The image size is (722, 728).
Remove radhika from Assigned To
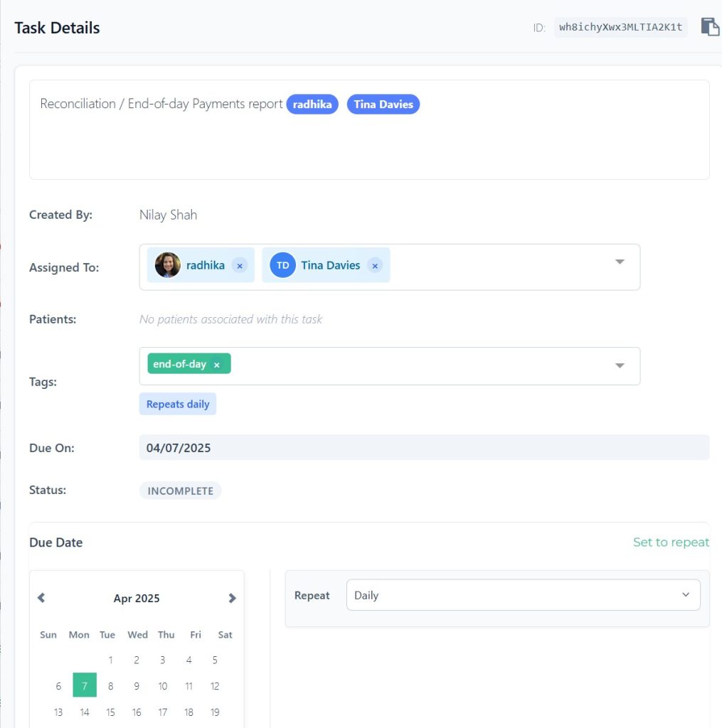pyautogui.click(x=240, y=265)
